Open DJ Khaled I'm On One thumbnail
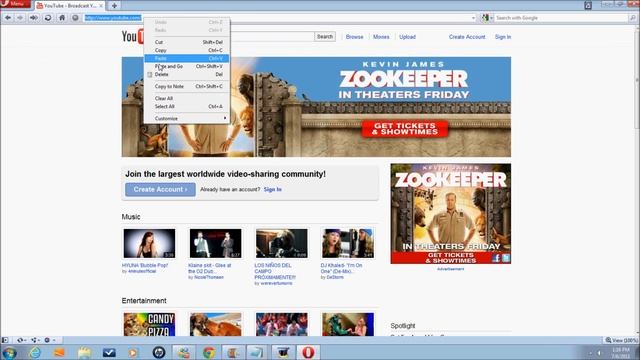 348,243
